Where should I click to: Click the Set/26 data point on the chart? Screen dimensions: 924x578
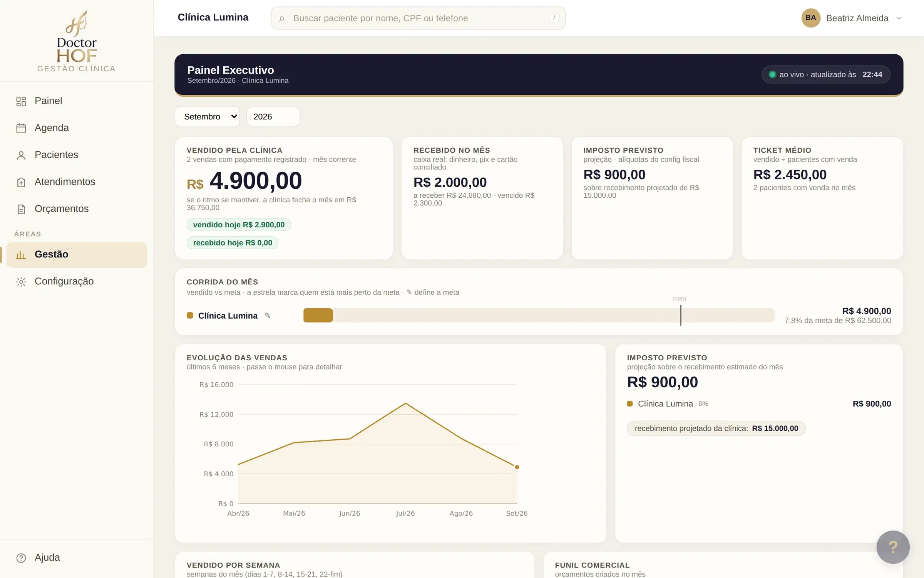pyautogui.click(x=517, y=467)
